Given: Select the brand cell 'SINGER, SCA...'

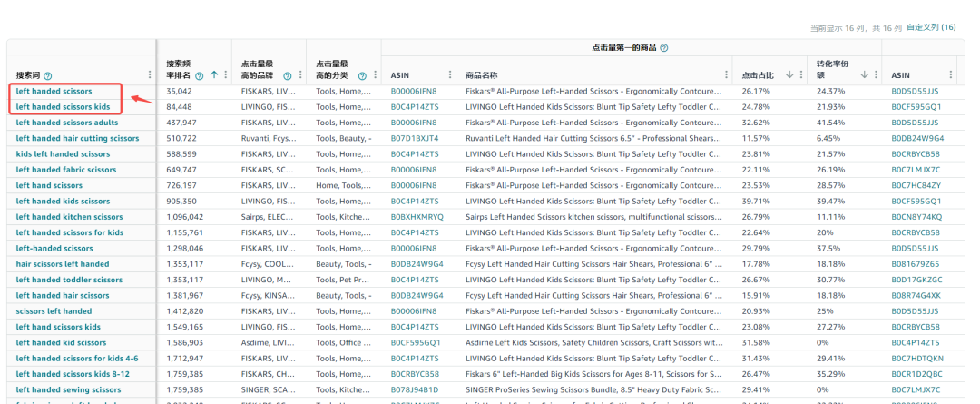Looking at the screenshot, I should (269, 389).
